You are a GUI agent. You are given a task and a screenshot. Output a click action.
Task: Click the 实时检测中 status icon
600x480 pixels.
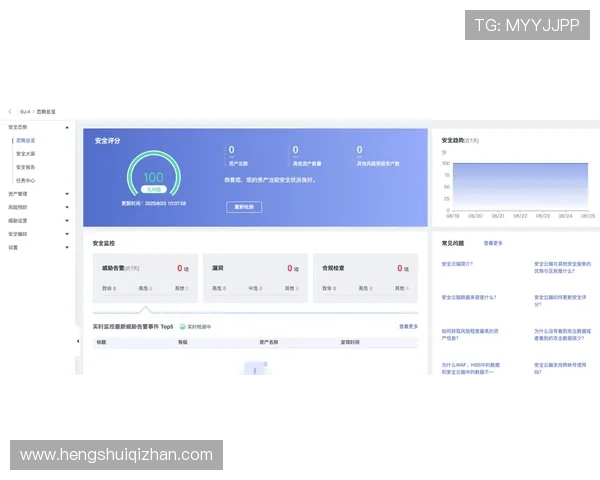[183, 327]
